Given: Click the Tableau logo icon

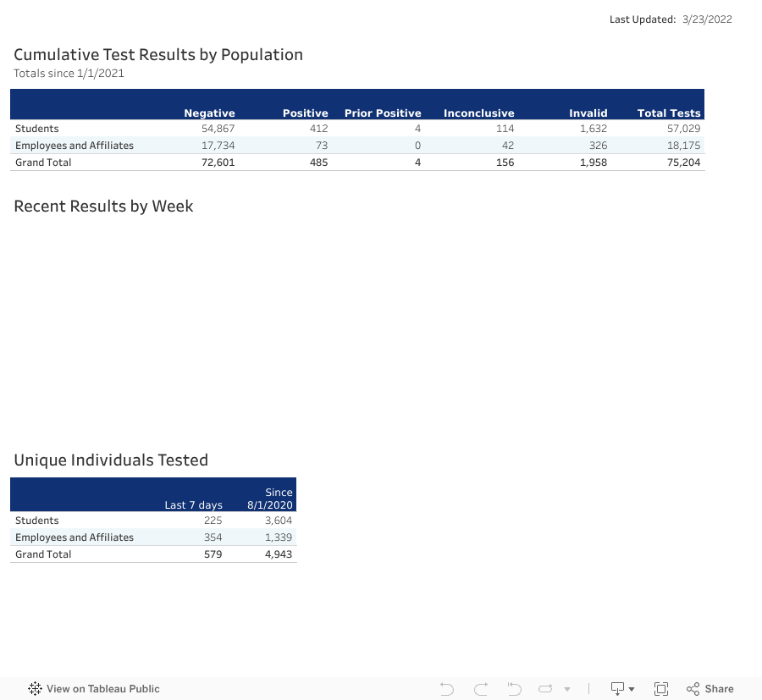Looking at the screenshot, I should (35, 689).
